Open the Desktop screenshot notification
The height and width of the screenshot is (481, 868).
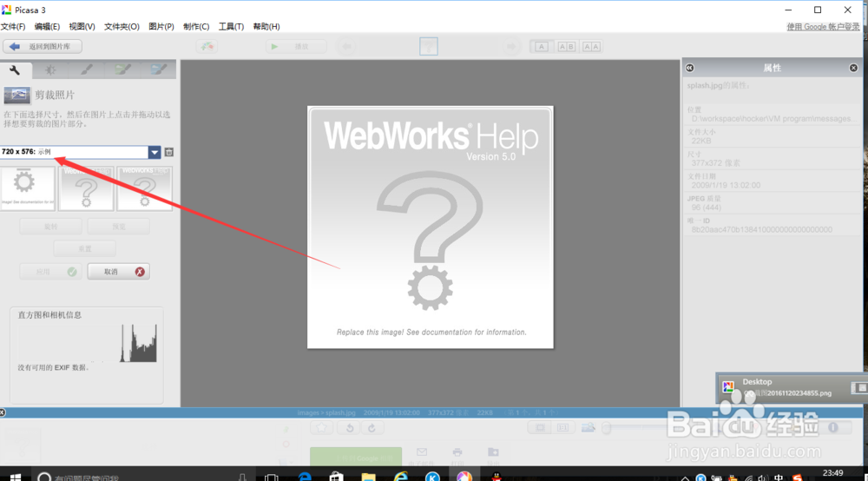click(x=792, y=387)
